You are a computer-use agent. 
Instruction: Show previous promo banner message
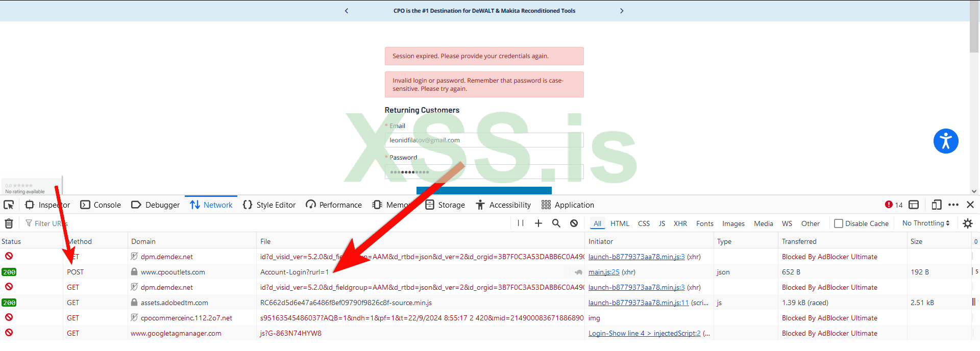pyautogui.click(x=347, y=11)
